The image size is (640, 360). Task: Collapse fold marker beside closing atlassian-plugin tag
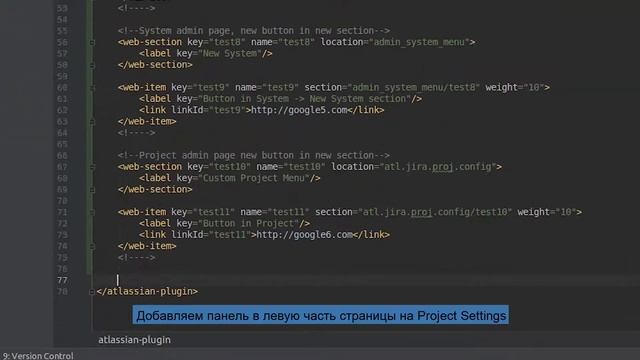[92, 292]
